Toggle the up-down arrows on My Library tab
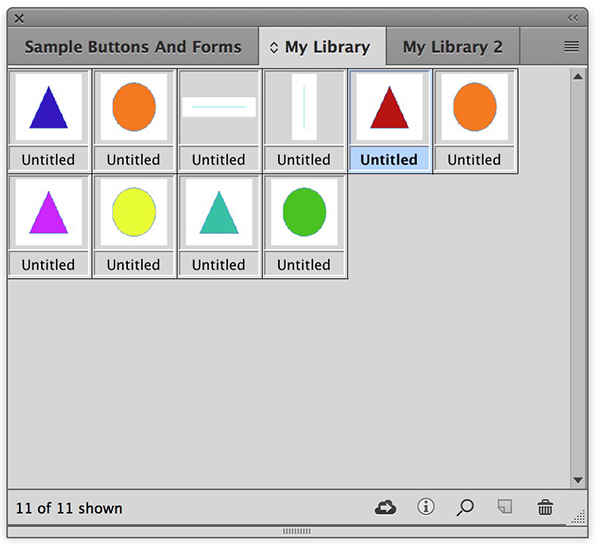 pyautogui.click(x=274, y=47)
